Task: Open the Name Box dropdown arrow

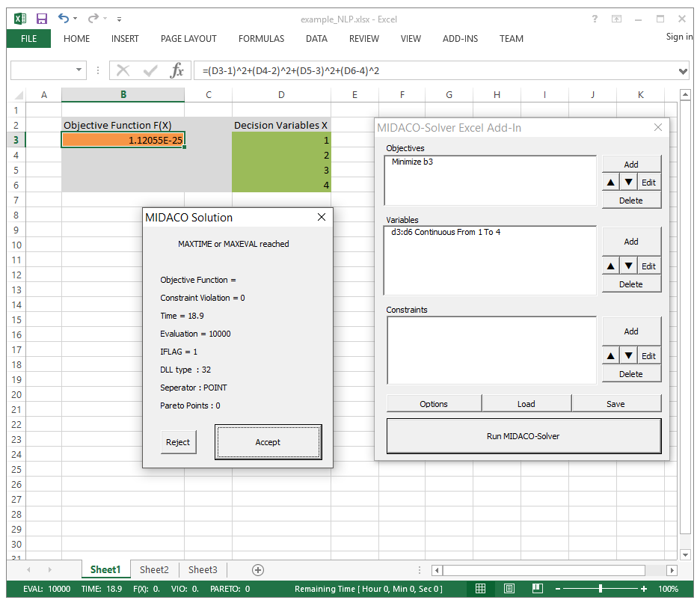Action: tap(79, 70)
